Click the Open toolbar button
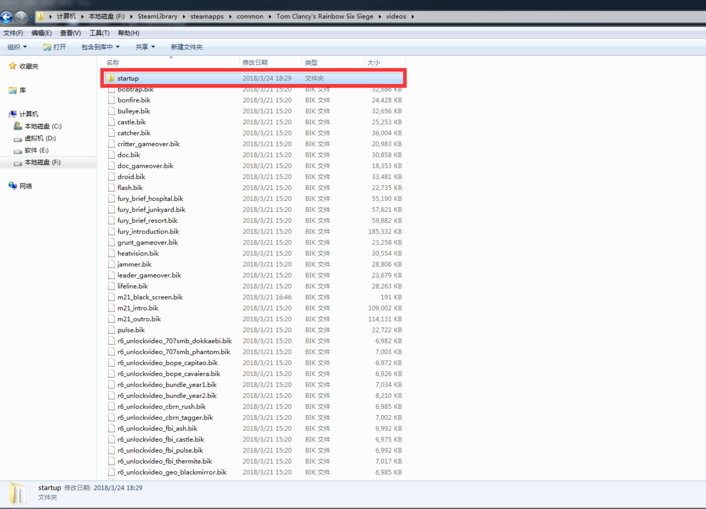The image size is (706, 509). point(54,47)
